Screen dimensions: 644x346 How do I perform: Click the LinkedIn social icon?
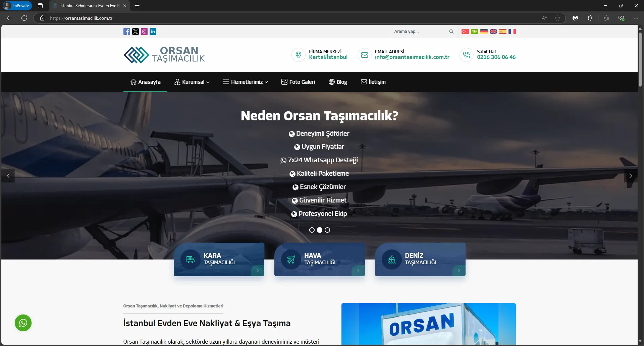click(x=153, y=32)
